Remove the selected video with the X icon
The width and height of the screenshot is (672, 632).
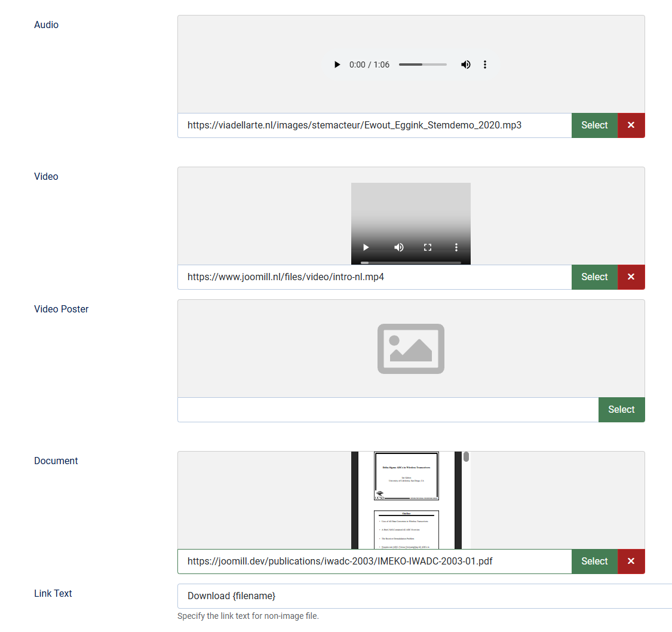coord(631,277)
